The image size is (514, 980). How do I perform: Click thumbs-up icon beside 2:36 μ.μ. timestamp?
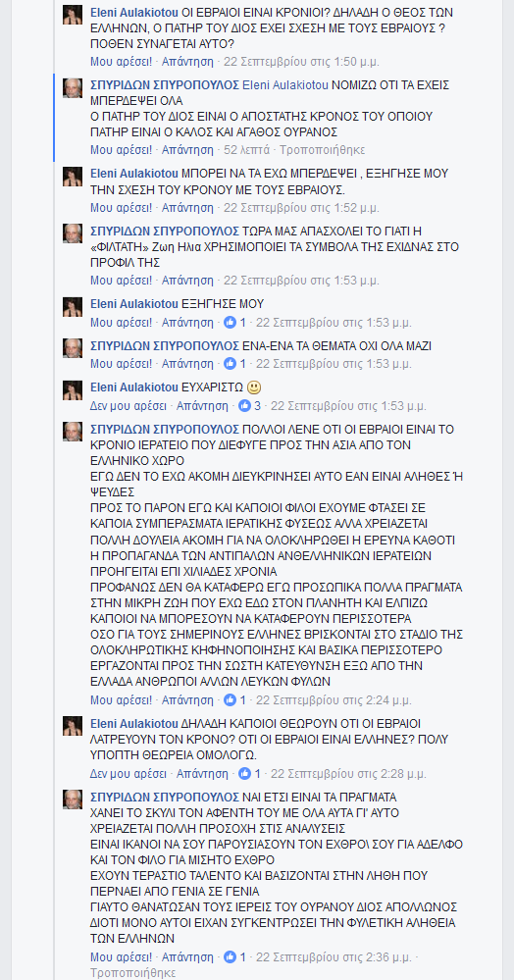coord(231,956)
